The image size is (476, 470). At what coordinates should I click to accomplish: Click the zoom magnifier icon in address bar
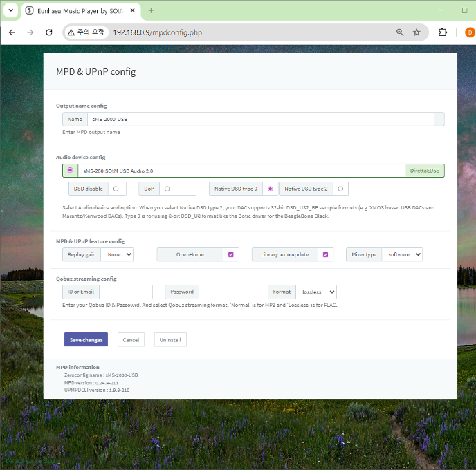pos(400,32)
